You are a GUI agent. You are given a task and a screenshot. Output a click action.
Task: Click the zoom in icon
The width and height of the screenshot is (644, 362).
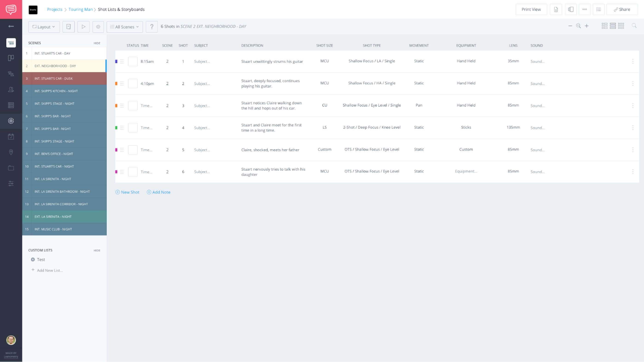586,26
